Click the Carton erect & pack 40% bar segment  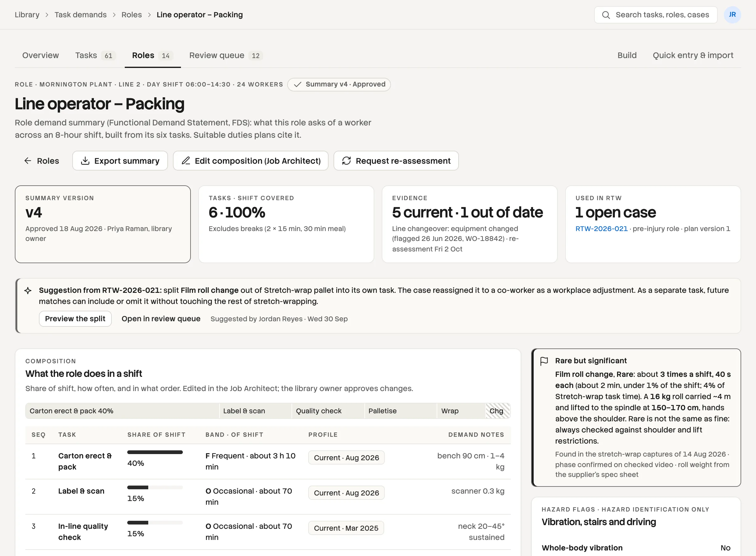pos(122,411)
